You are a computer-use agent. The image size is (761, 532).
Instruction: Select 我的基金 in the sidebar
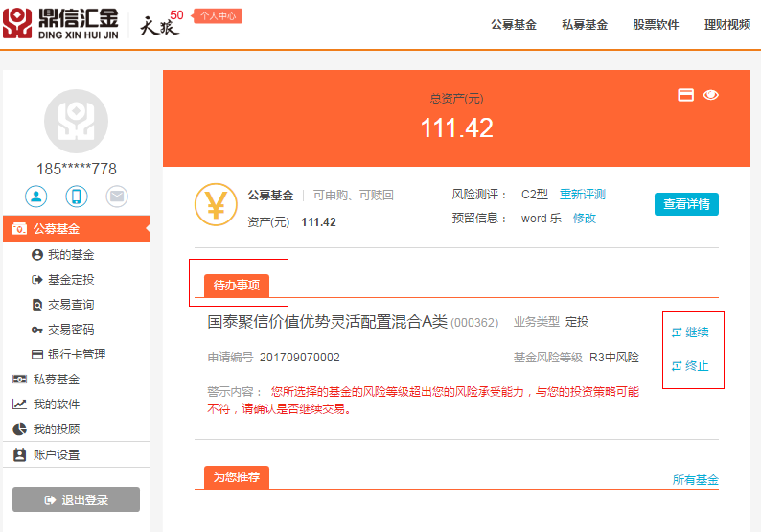(70, 255)
